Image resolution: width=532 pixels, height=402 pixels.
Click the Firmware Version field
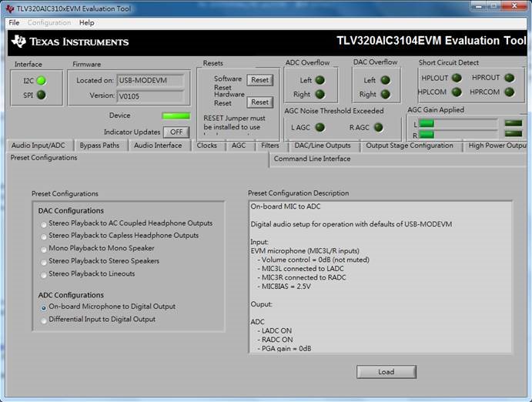click(151, 96)
